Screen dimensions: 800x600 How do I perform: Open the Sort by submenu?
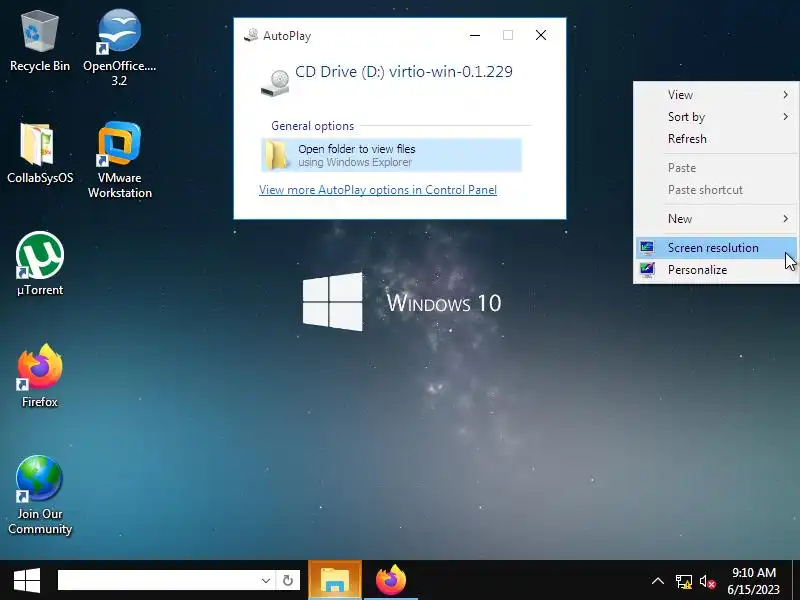coord(716,117)
